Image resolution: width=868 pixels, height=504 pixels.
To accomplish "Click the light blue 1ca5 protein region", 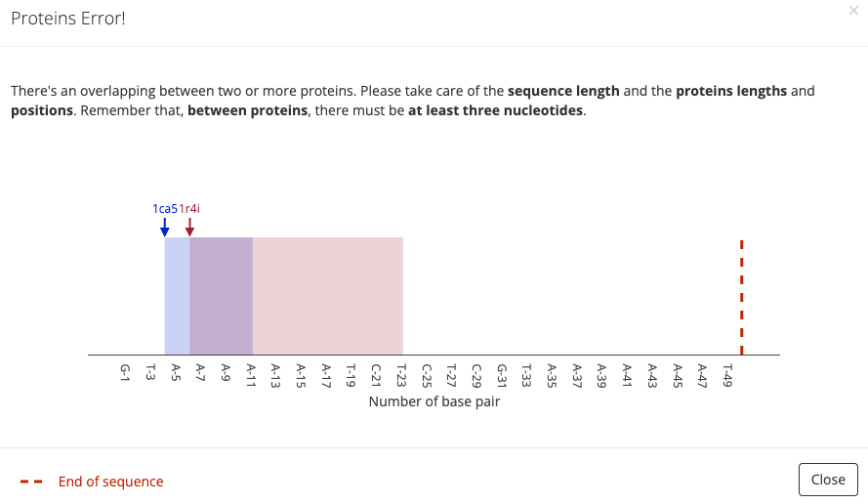I will coord(177,296).
